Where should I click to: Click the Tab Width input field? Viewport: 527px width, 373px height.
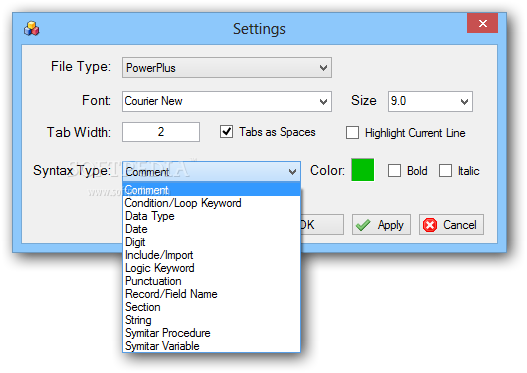point(161,132)
